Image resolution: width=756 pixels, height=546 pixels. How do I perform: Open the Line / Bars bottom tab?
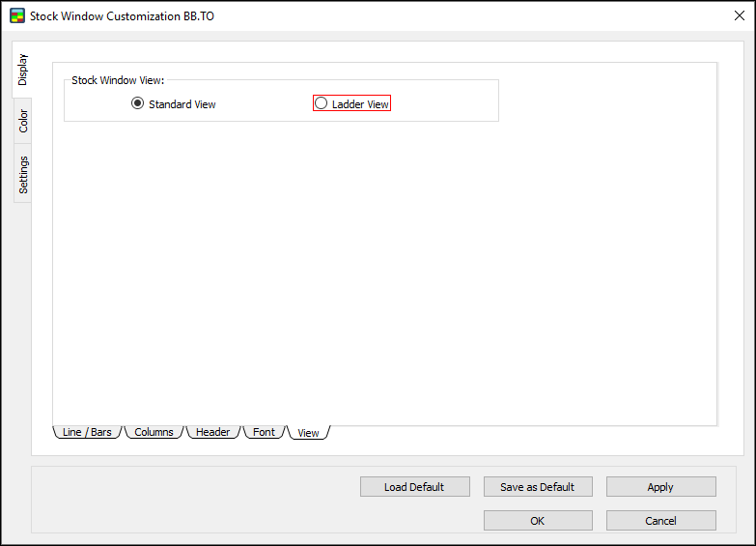pos(87,432)
